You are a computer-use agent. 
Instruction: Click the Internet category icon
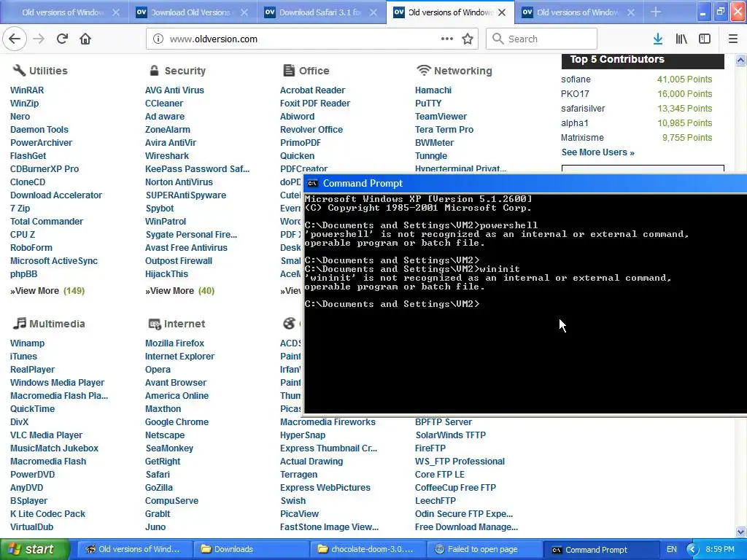click(155, 324)
